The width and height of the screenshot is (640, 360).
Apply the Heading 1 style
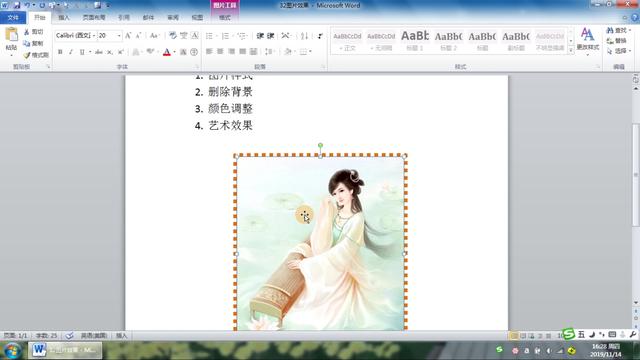415,41
